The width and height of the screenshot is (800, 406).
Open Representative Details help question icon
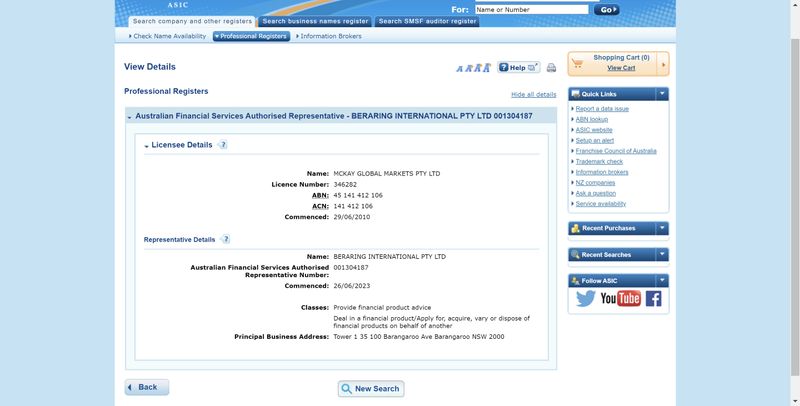tap(226, 239)
